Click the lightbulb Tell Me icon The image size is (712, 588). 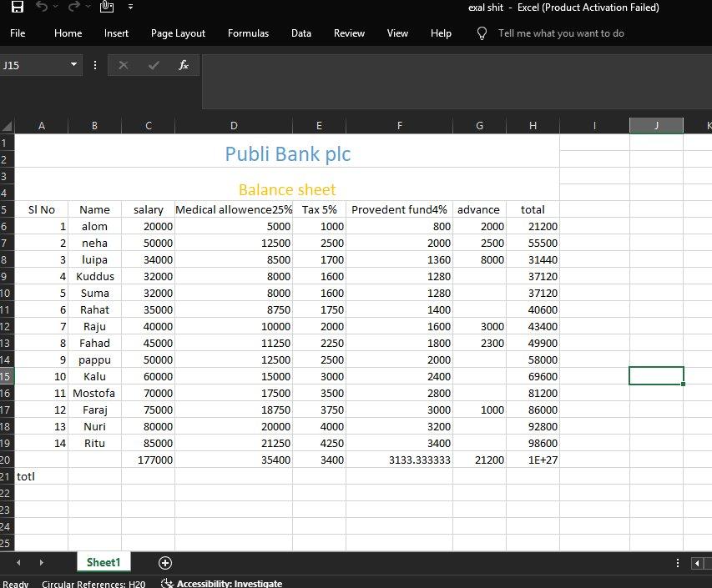tap(482, 33)
